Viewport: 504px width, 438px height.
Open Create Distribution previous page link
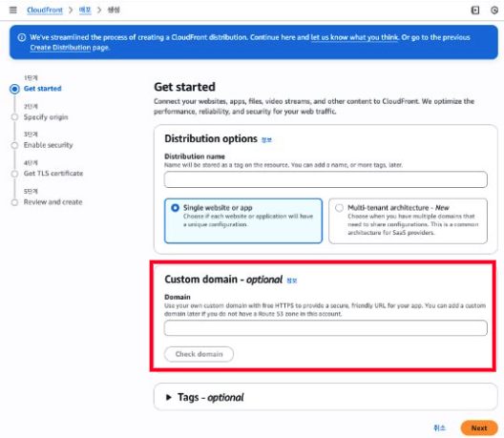click(60, 48)
